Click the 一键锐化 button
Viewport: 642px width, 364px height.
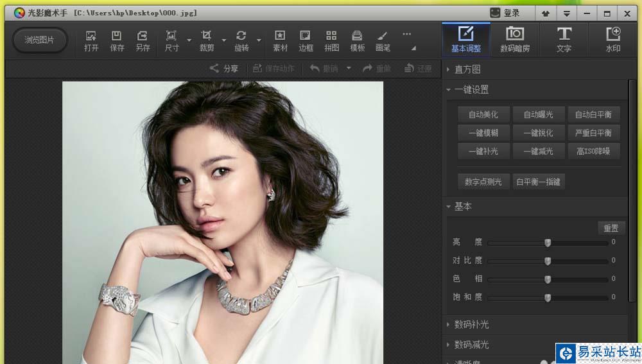point(539,133)
